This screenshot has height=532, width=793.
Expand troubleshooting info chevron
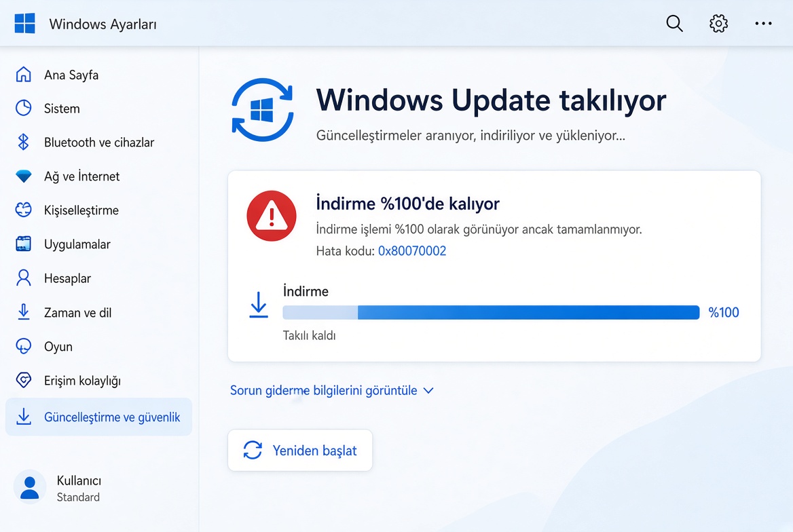pyautogui.click(x=428, y=390)
